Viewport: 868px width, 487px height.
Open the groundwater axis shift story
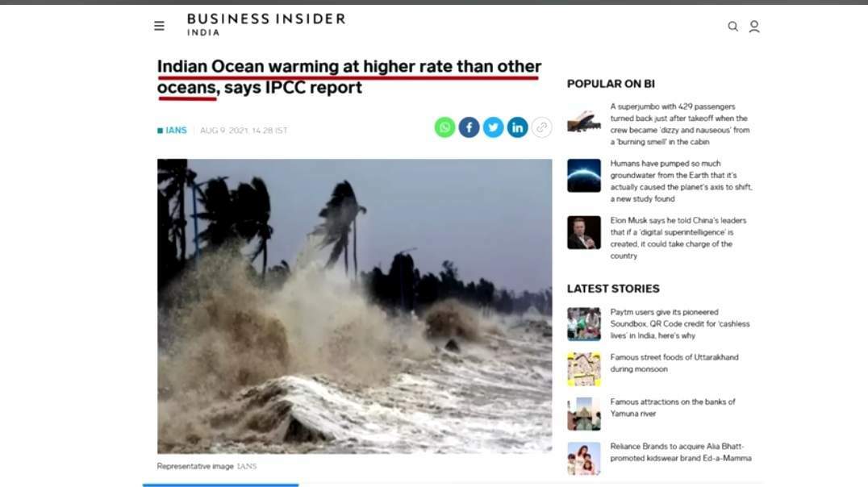tap(682, 181)
